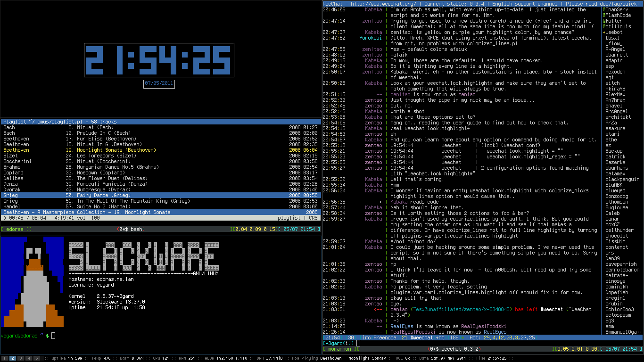Screen dimensions: 644x362
Task: Click the 'Act: 29,4,12,20,3,27,25' hotlist
Action: (x=503, y=337)
